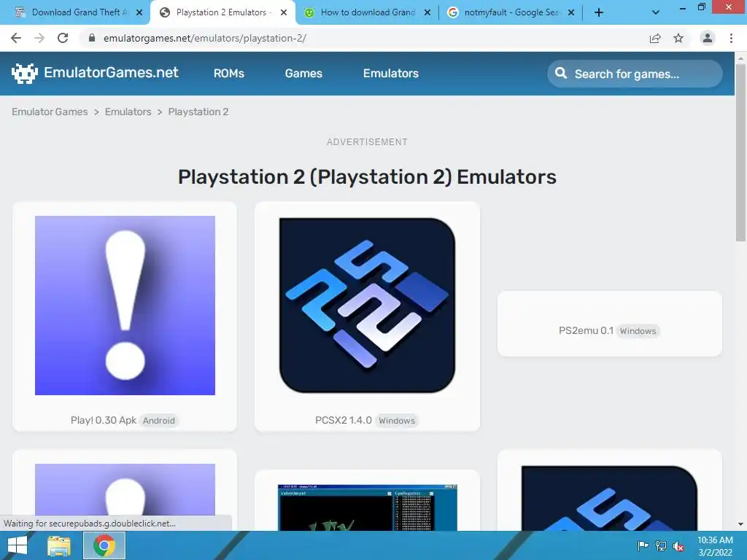Viewport: 747px width, 560px height.
Task: Bookmark this page with the star
Action: 678,38
